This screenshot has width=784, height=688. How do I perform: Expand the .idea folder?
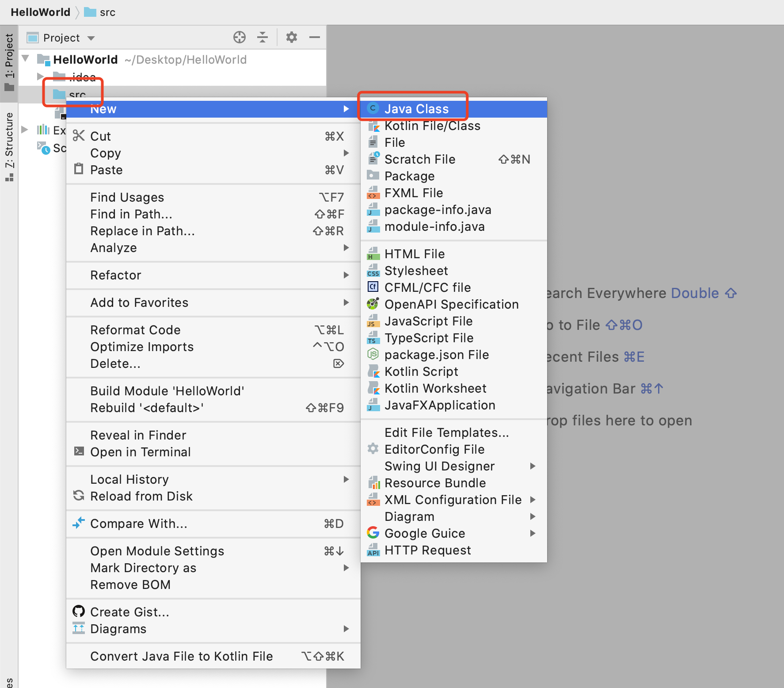tap(41, 77)
